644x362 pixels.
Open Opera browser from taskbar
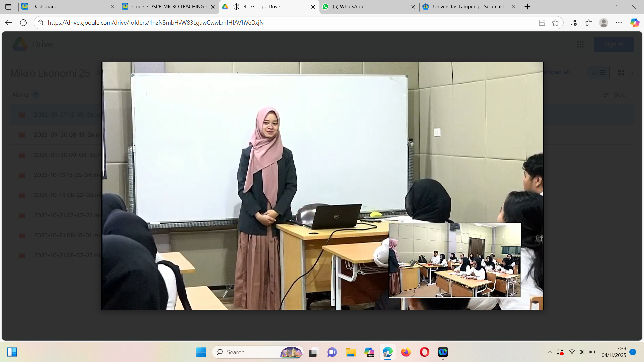pos(424,352)
